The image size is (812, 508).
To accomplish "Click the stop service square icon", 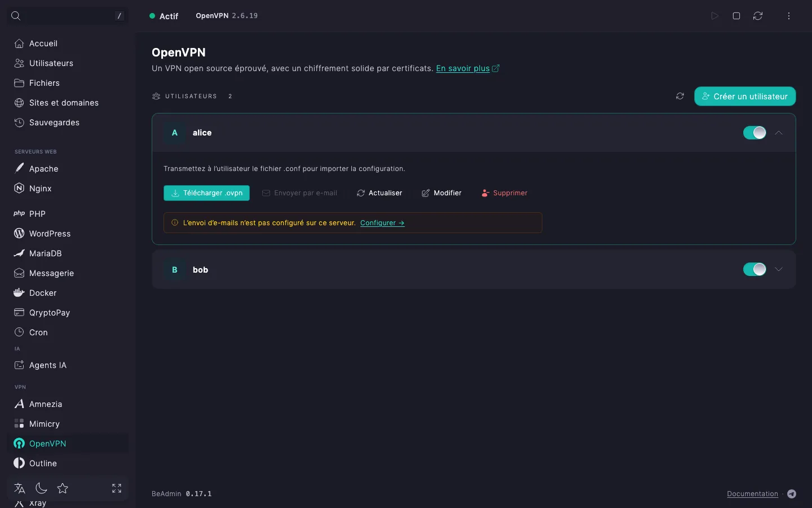I will pyautogui.click(x=736, y=16).
